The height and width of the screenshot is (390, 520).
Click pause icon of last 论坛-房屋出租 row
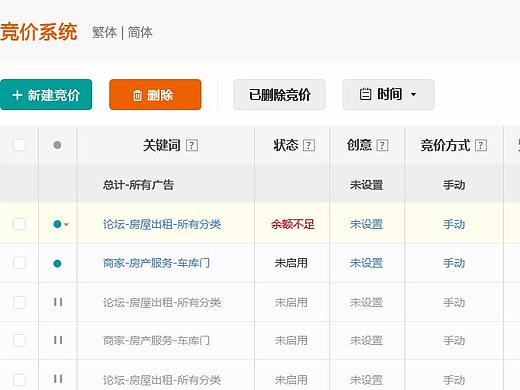click(58, 379)
